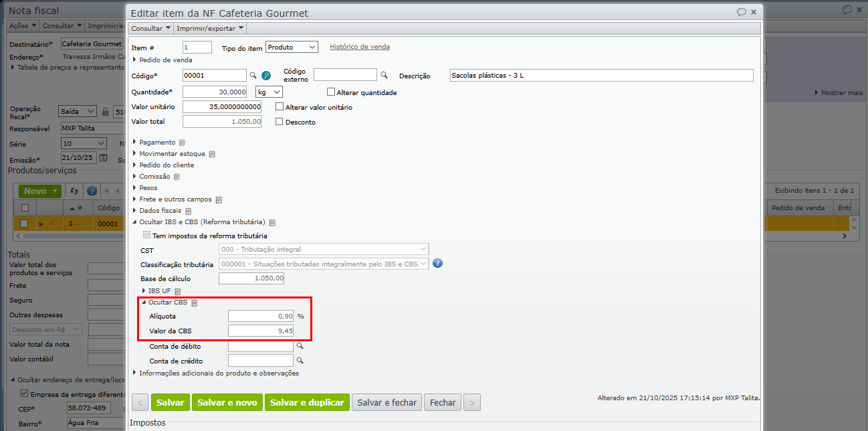Search account with Conta de crédito magnifier
This screenshot has width=868, height=431.
pyautogui.click(x=300, y=361)
